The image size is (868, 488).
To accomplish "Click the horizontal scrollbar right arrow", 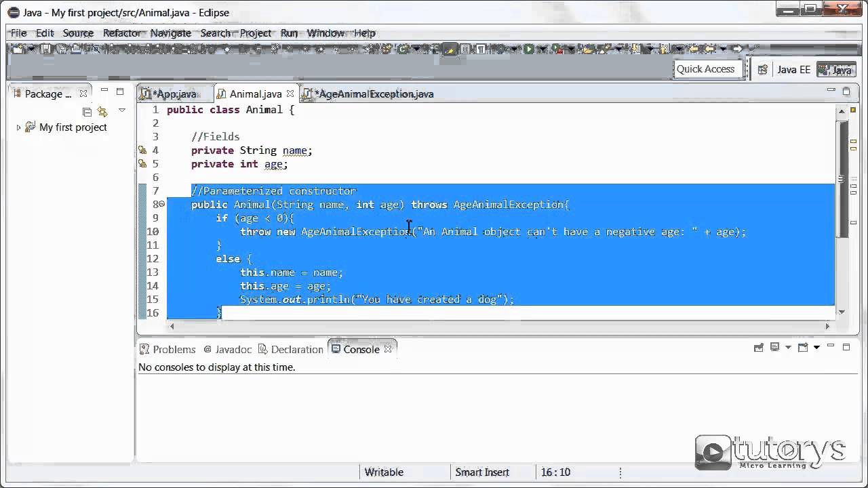I will pos(827,326).
